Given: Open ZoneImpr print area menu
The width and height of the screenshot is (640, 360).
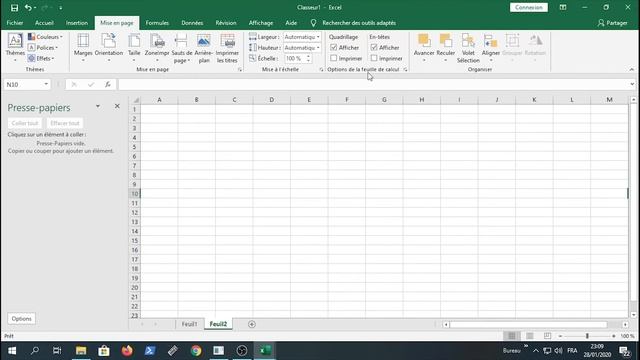Looking at the screenshot, I should click(x=157, y=47).
